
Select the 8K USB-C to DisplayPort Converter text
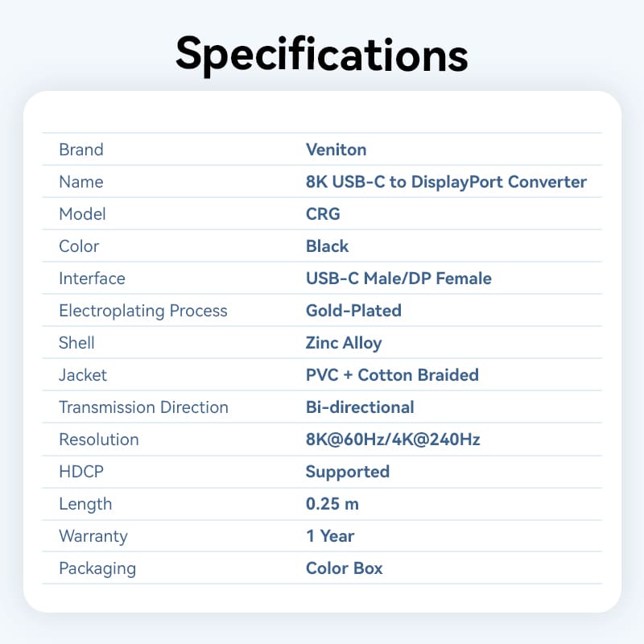(446, 182)
